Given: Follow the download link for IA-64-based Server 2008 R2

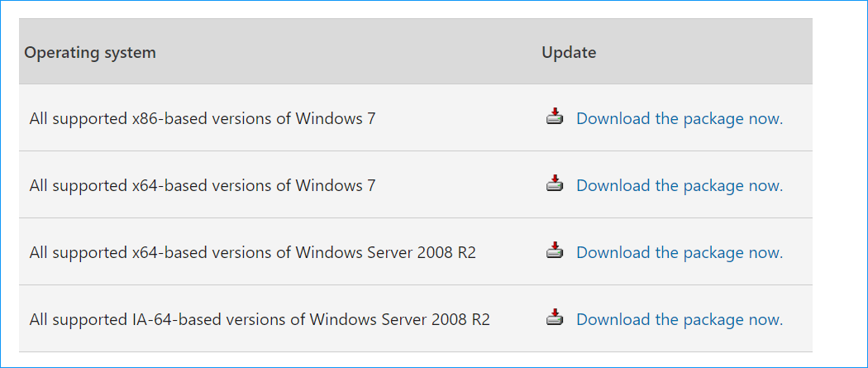Looking at the screenshot, I should click(x=679, y=319).
